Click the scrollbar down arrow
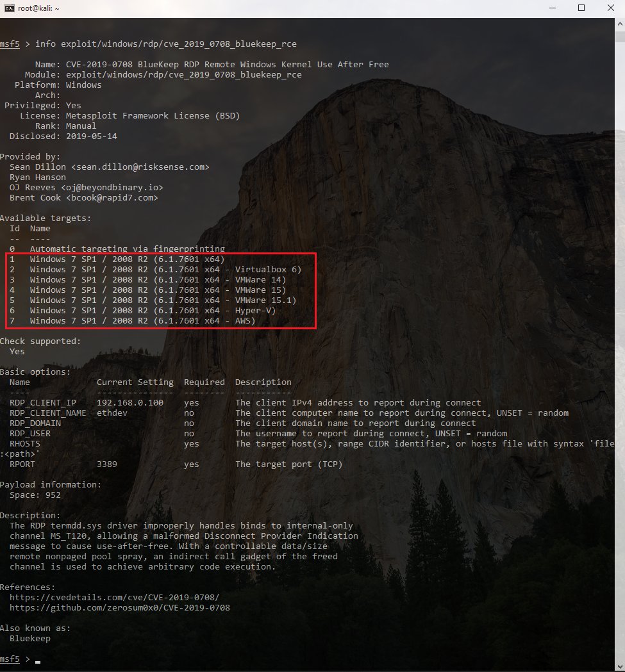This screenshot has width=625, height=672. [x=620, y=666]
